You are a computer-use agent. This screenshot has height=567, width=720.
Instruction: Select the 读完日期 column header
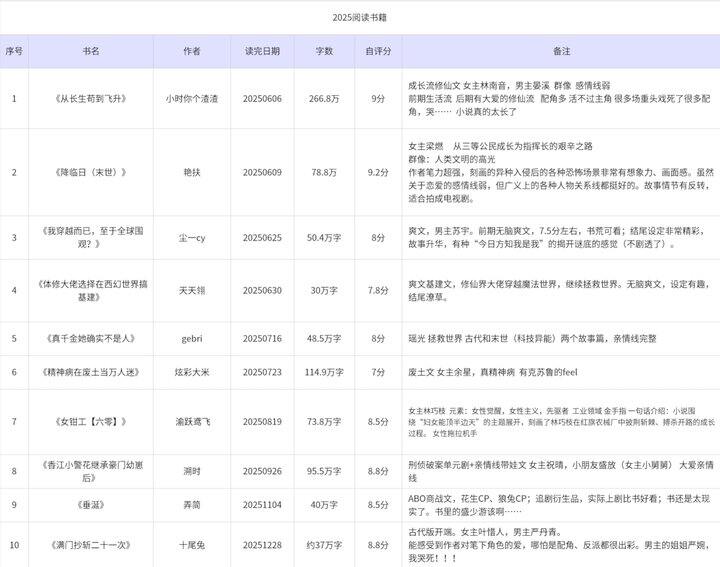pyautogui.click(x=262, y=51)
